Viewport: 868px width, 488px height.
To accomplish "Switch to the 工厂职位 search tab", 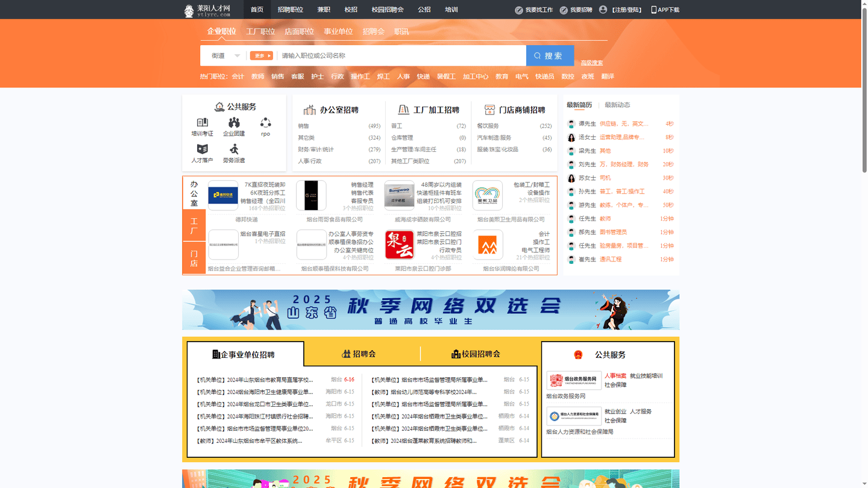I will tap(260, 31).
